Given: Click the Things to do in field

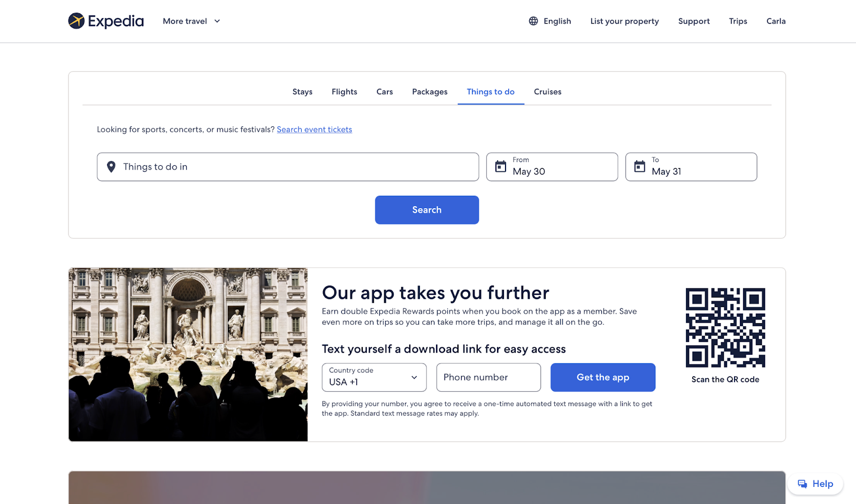Looking at the screenshot, I should pos(288,167).
